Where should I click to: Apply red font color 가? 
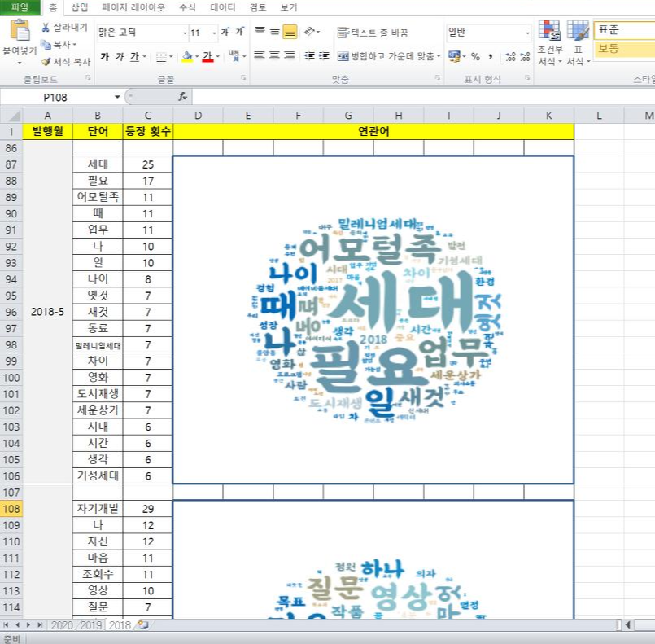click(207, 56)
